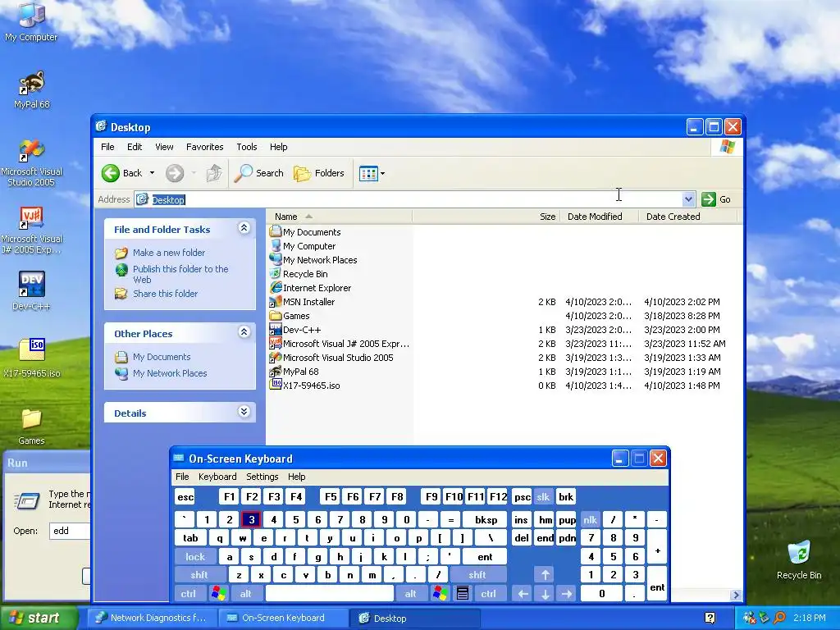Open the Help menu in Explorer
This screenshot has height=630, width=840.
[x=279, y=147]
